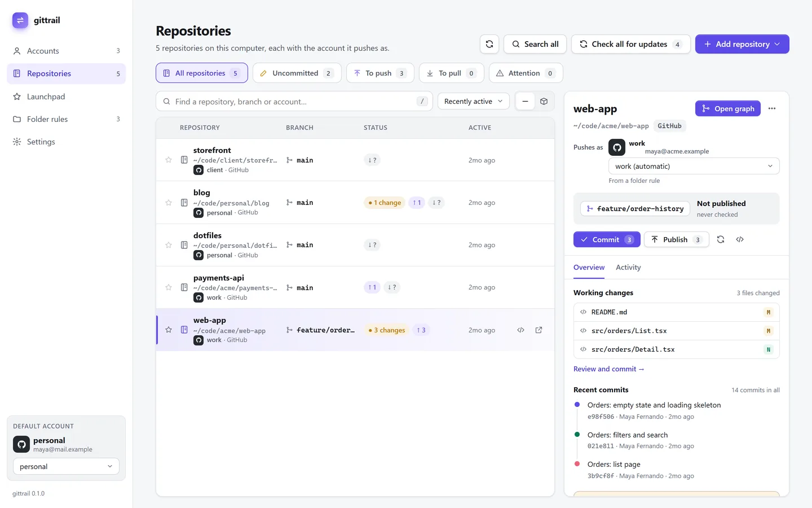Click Check all for updates
Viewport: 812px width, 508px height.
tap(631, 44)
